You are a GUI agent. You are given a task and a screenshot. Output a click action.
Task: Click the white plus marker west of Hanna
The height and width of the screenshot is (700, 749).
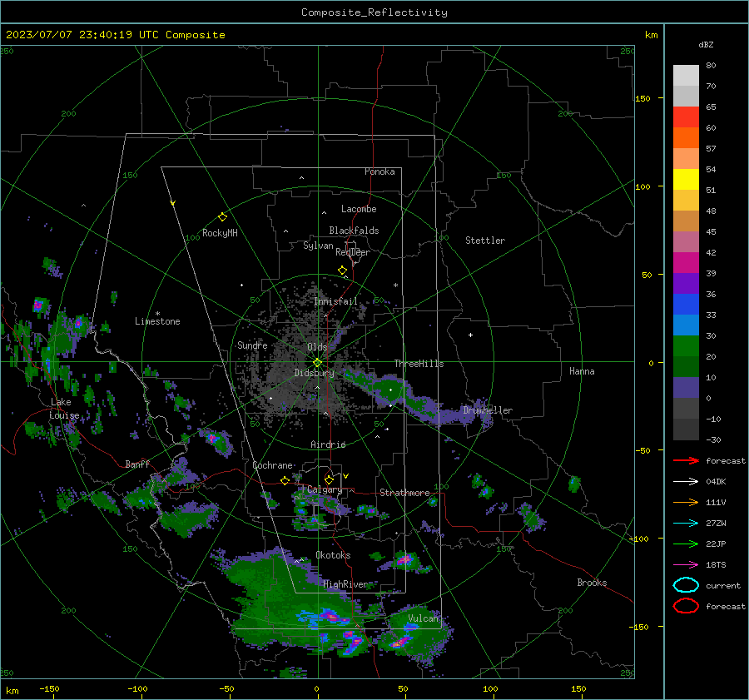pyautogui.click(x=470, y=335)
